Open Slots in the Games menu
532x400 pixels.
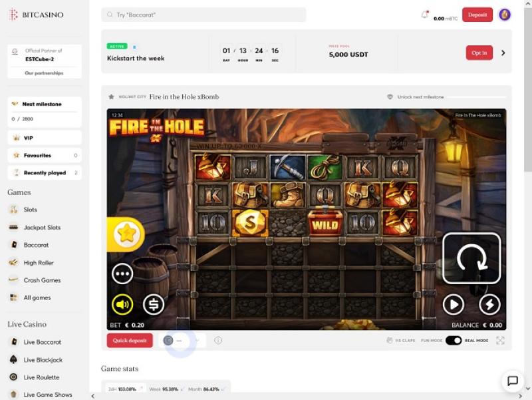(30, 210)
